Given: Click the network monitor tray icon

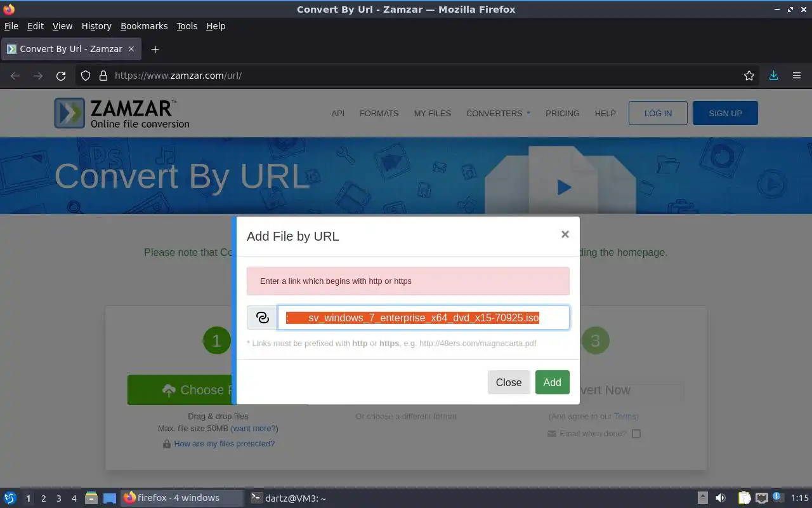Looking at the screenshot, I should 761,498.
